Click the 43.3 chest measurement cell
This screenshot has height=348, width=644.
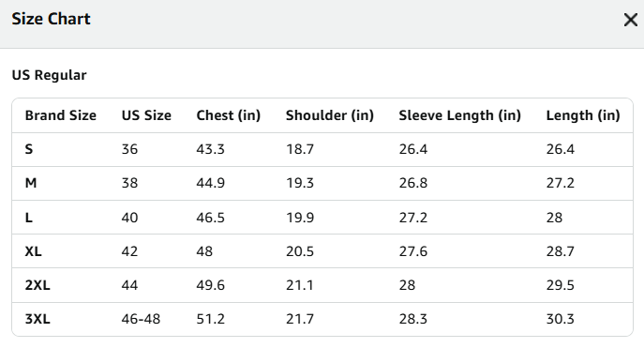(x=210, y=149)
